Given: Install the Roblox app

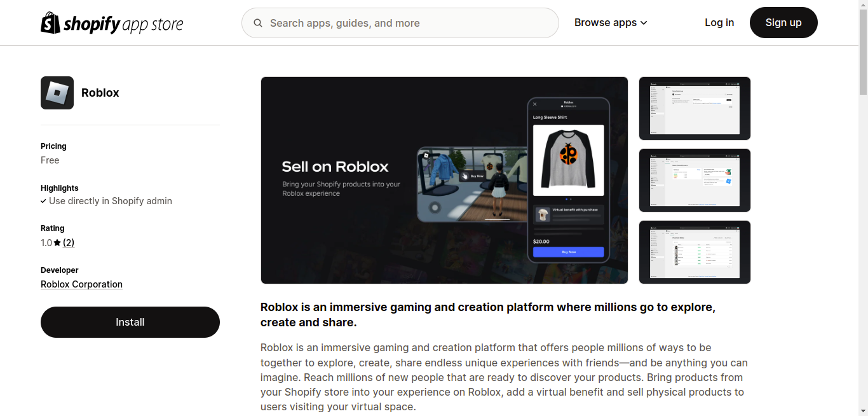Looking at the screenshot, I should coord(130,322).
